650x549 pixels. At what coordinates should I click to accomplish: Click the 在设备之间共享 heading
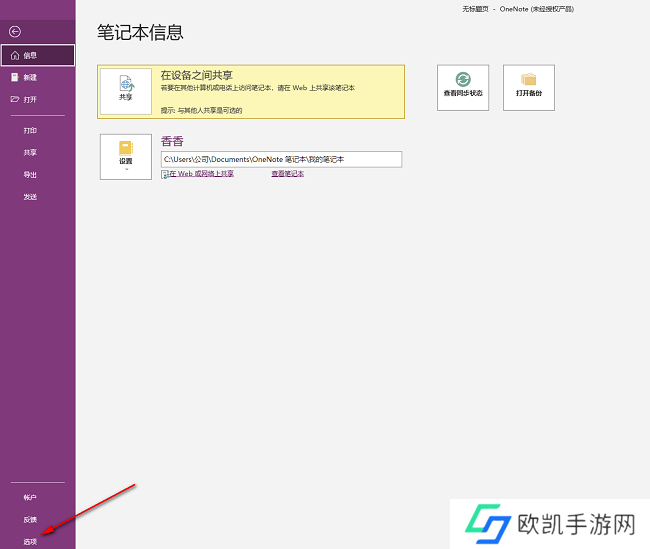coord(196,75)
